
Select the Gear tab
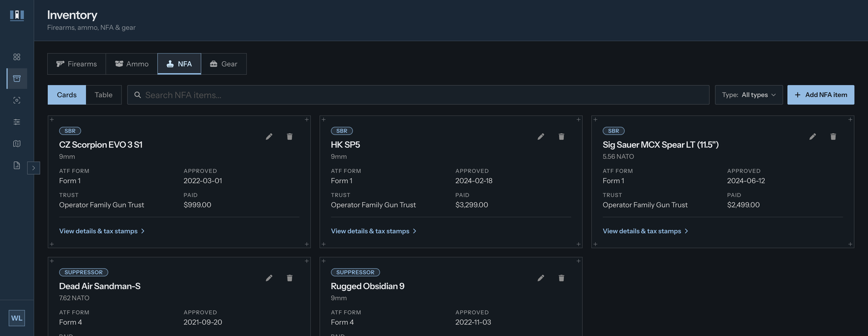pos(224,64)
